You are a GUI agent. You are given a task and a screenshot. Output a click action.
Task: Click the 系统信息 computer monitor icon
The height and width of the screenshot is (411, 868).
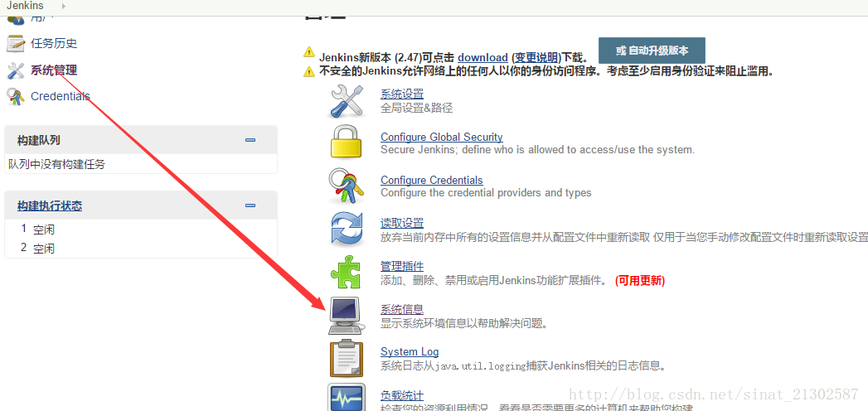click(x=347, y=316)
